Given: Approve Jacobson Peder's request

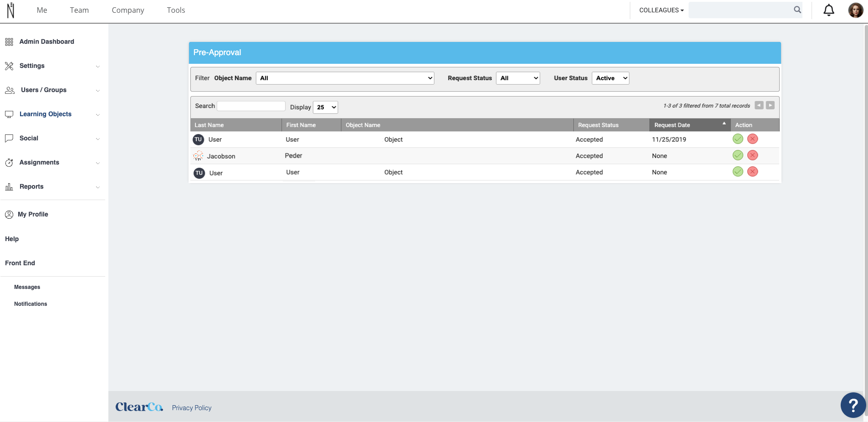Looking at the screenshot, I should click(738, 155).
